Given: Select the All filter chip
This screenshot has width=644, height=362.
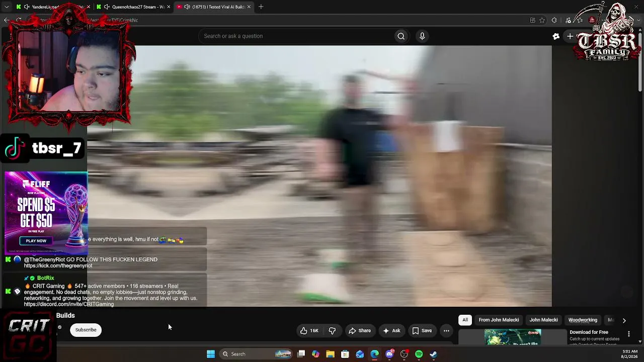Looking at the screenshot, I should pos(465,320).
